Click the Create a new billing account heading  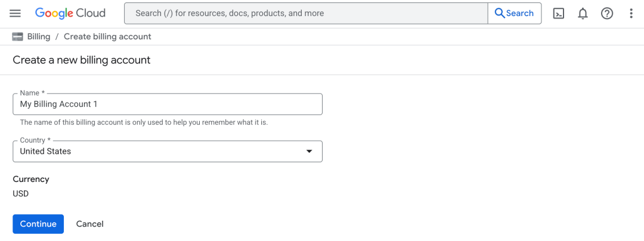pos(82,60)
